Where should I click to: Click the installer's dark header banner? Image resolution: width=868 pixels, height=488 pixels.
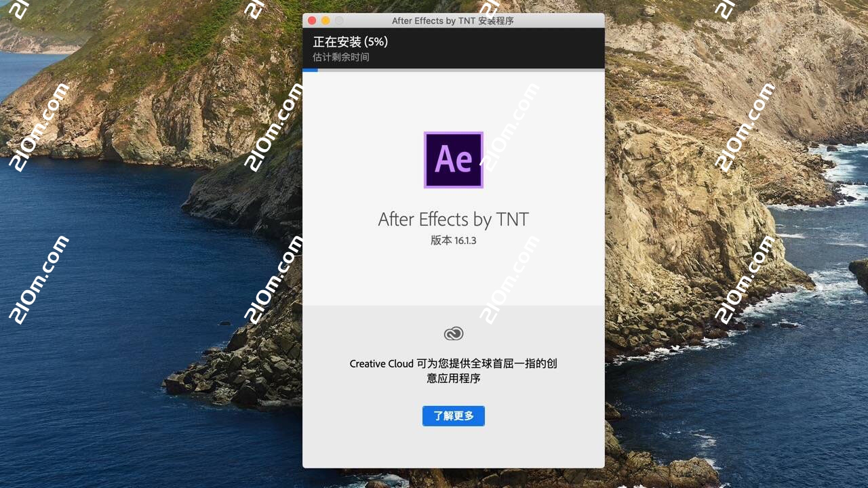453,47
